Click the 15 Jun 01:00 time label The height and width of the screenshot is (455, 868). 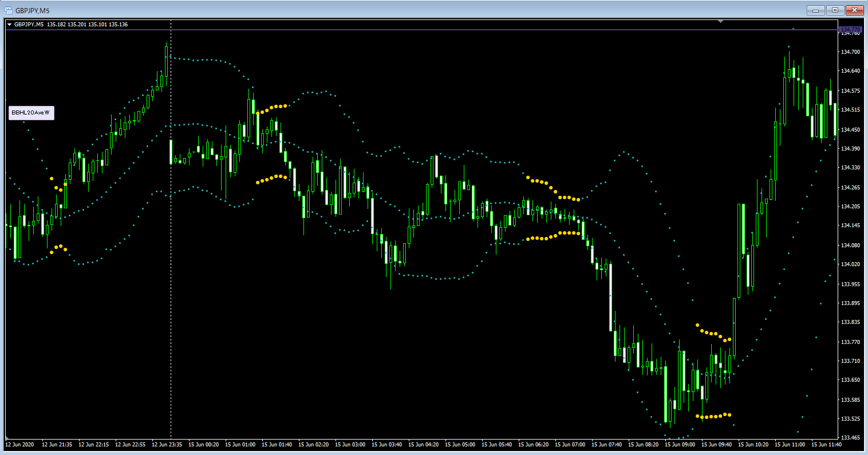point(240,444)
